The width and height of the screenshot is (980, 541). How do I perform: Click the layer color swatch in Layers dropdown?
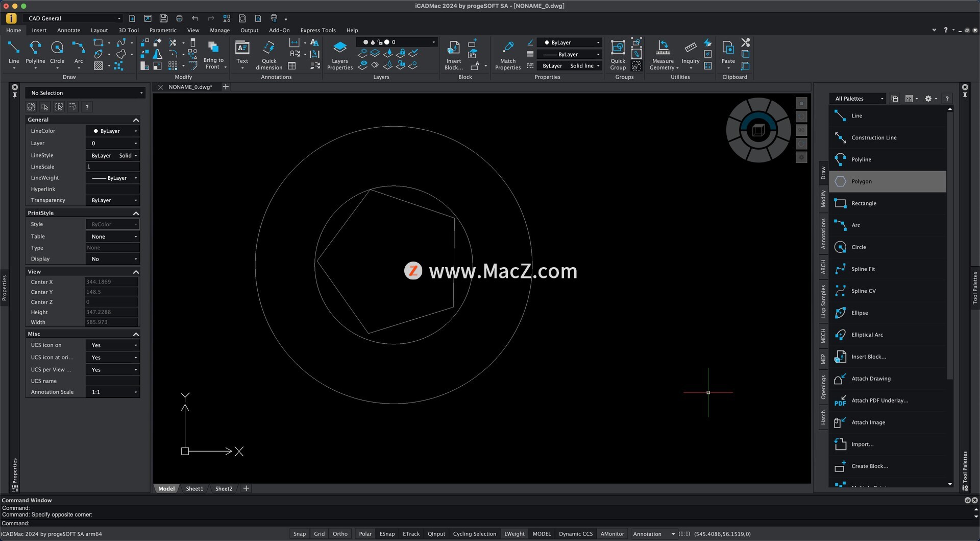pos(386,42)
